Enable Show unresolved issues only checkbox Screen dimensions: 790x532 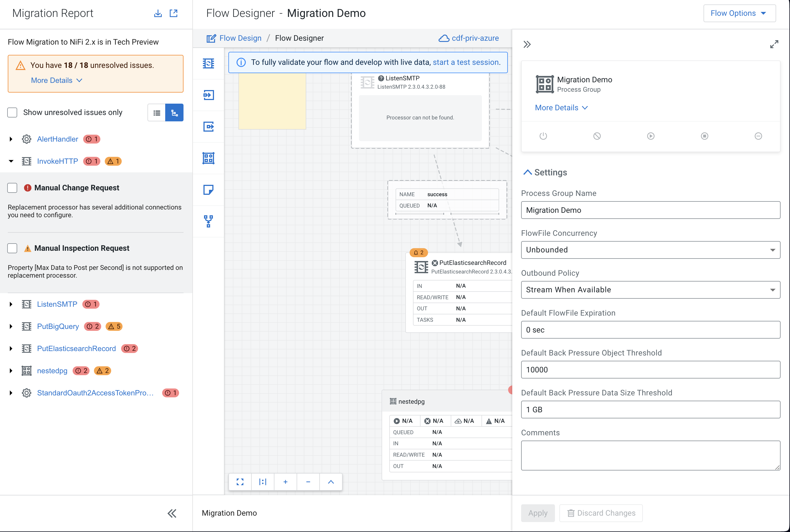12,112
